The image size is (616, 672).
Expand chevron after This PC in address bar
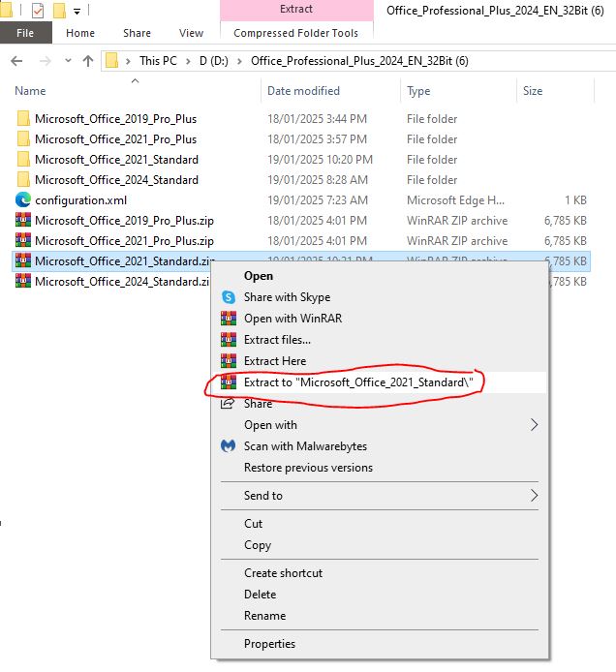(188, 61)
